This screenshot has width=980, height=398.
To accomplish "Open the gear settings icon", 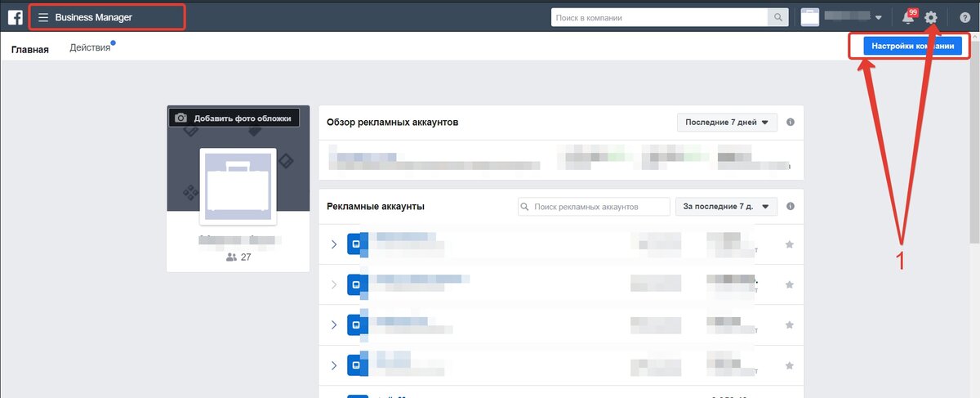I will tap(931, 17).
